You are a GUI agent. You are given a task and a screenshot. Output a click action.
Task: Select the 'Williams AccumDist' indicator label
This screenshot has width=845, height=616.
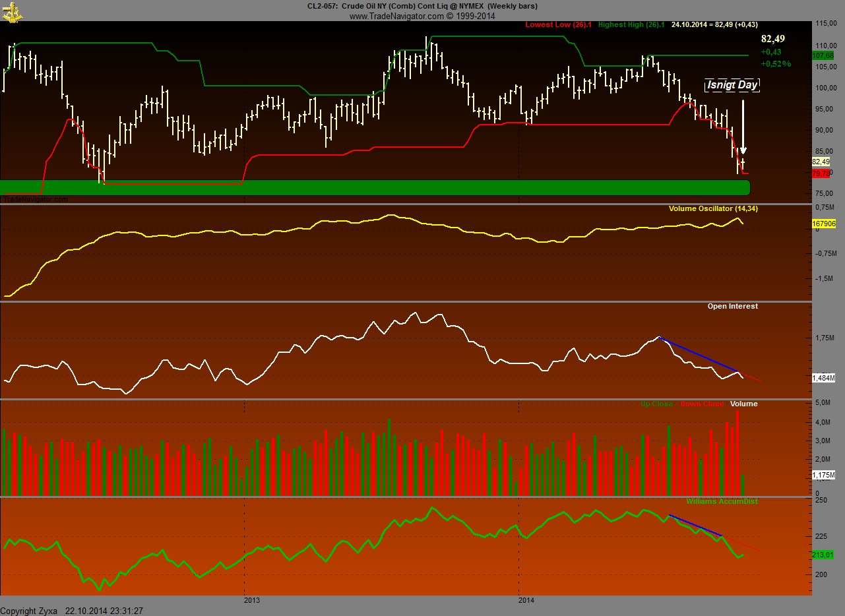click(722, 501)
